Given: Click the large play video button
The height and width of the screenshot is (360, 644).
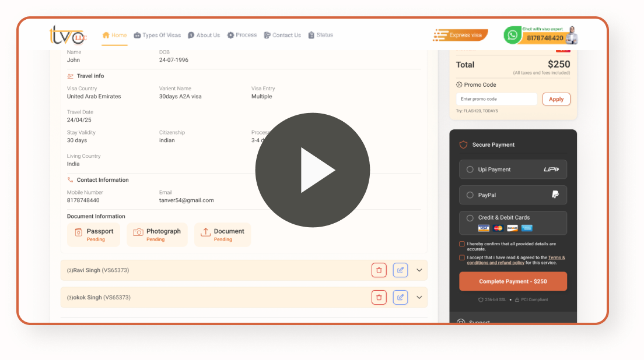Looking at the screenshot, I should pos(313,170).
